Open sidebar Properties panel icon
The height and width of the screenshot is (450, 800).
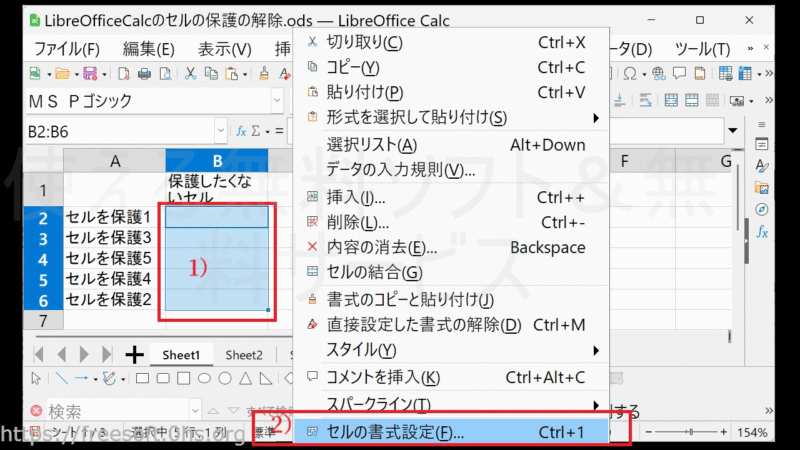point(762,144)
